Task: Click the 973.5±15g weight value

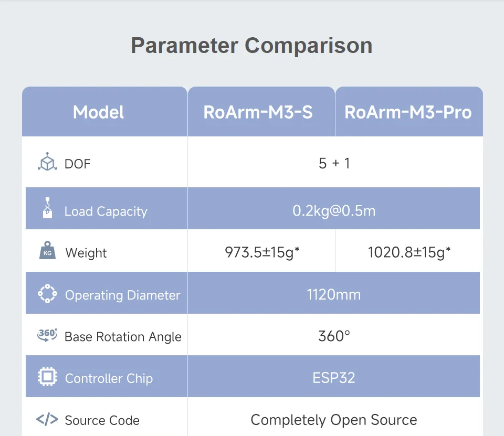Action: [262, 252]
